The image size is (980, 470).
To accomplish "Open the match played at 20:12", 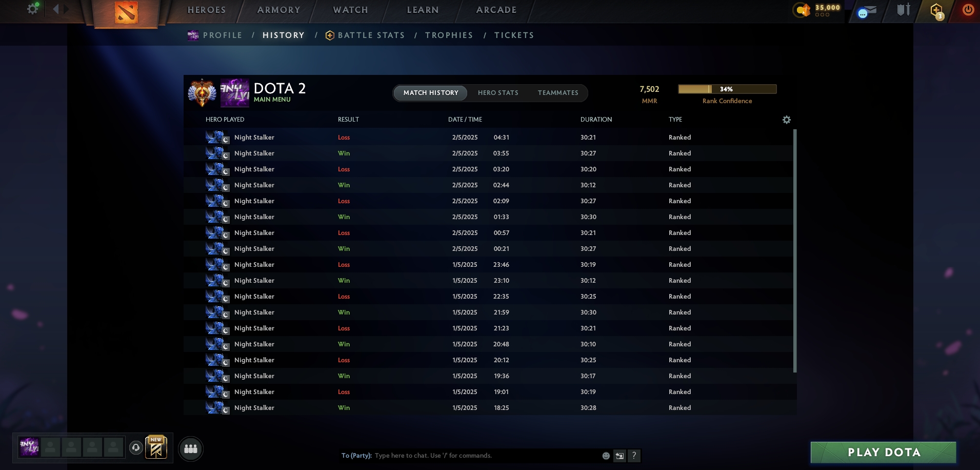I will 488,360.
